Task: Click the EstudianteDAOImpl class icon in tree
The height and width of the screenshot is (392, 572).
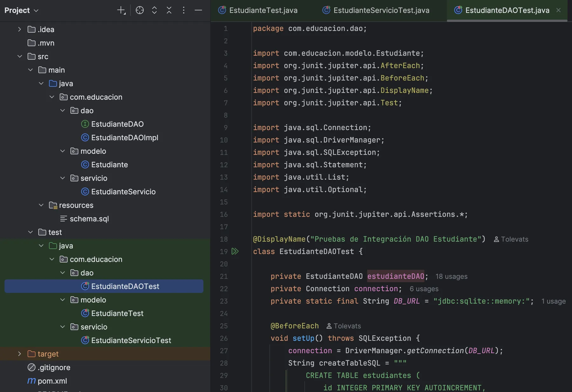Action: pyautogui.click(x=85, y=138)
